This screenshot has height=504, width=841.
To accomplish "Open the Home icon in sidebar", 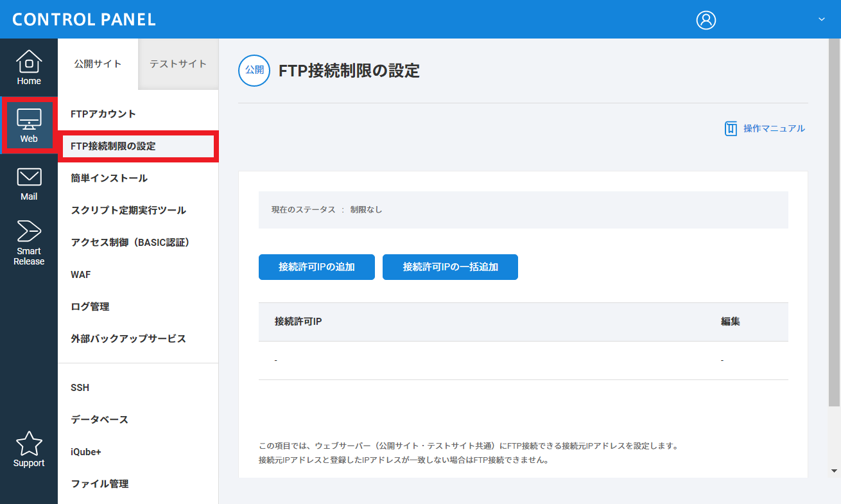I will coord(29,62).
